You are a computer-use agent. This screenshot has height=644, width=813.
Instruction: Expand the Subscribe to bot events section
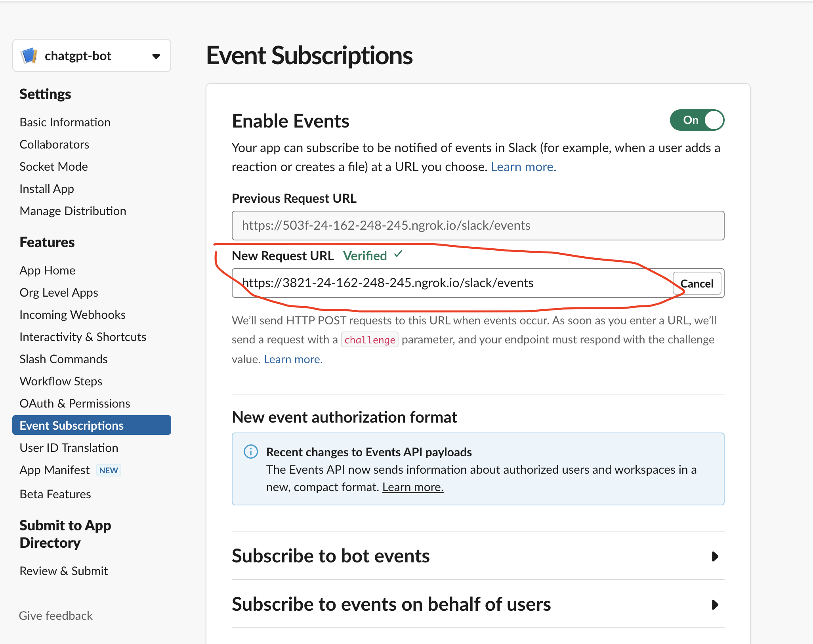[x=478, y=556]
